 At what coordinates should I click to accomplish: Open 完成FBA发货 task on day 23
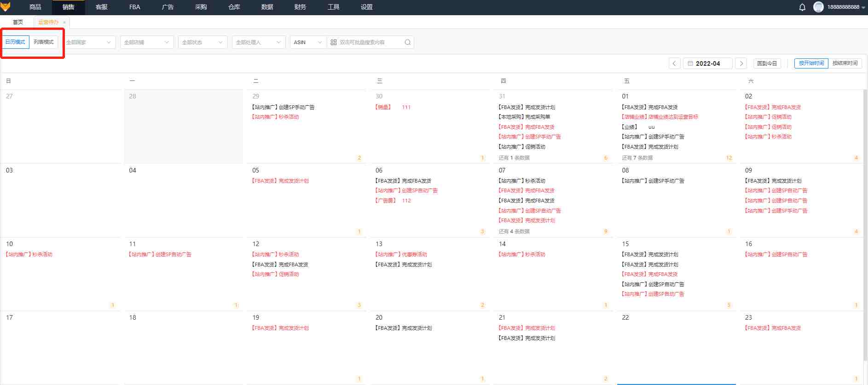773,328
